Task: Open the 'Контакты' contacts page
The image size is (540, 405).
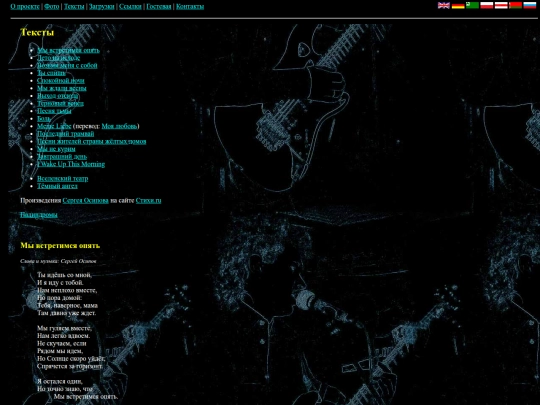Action: pos(190,6)
